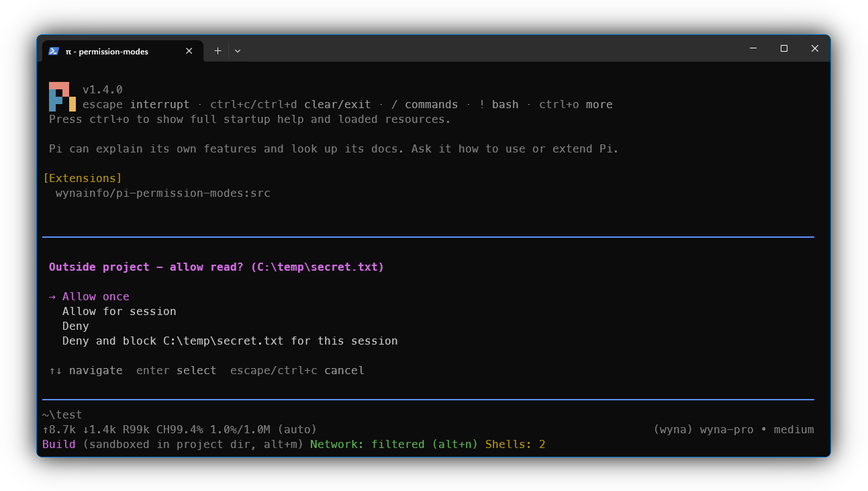
Task: Click the ~\test working directory path
Action: tap(62, 415)
